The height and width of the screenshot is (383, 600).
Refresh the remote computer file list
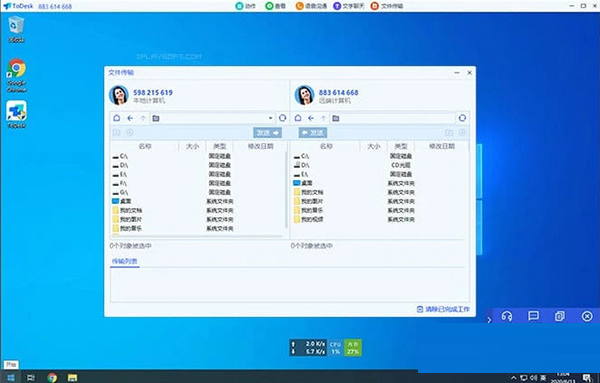point(462,118)
